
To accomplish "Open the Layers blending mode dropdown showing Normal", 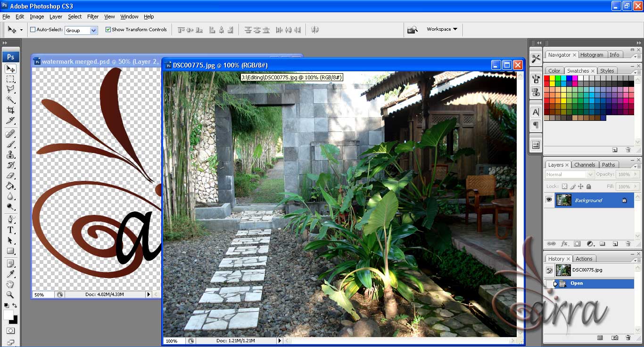I will tap(568, 174).
